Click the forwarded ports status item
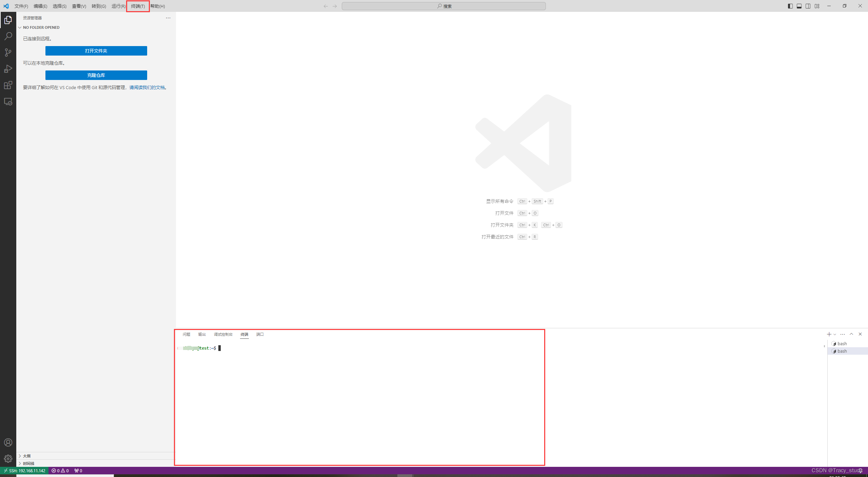Image resolution: width=868 pixels, height=477 pixels. click(x=78, y=471)
